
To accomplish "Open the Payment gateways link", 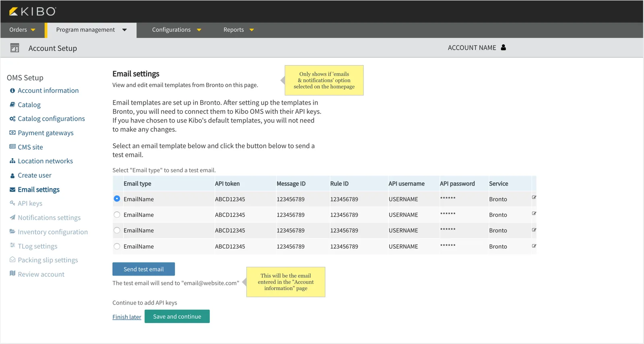I will 45,133.
